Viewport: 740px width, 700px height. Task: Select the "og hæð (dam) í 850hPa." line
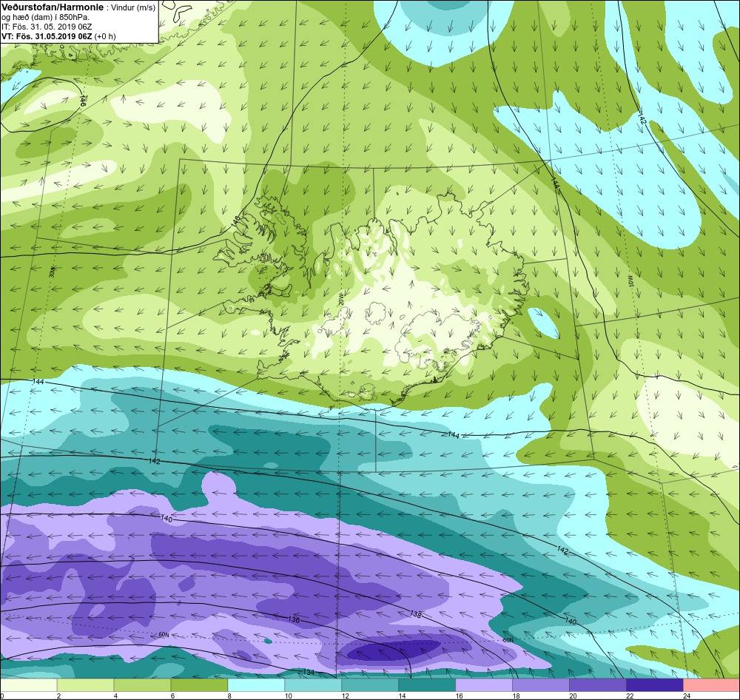(x=46, y=18)
